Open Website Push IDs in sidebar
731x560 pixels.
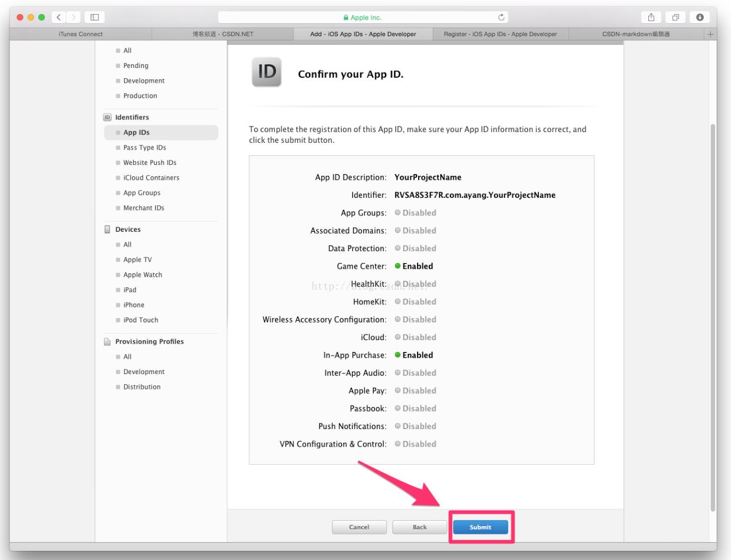(150, 163)
